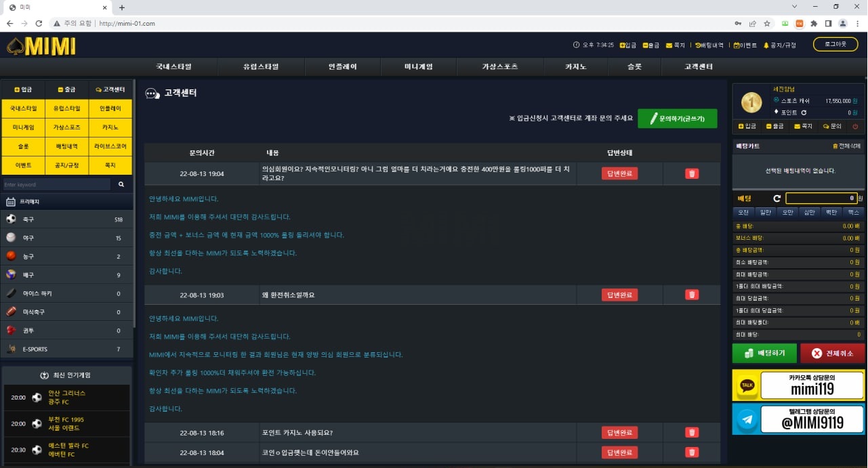Select the 농구 basketball icon

(x=11, y=256)
